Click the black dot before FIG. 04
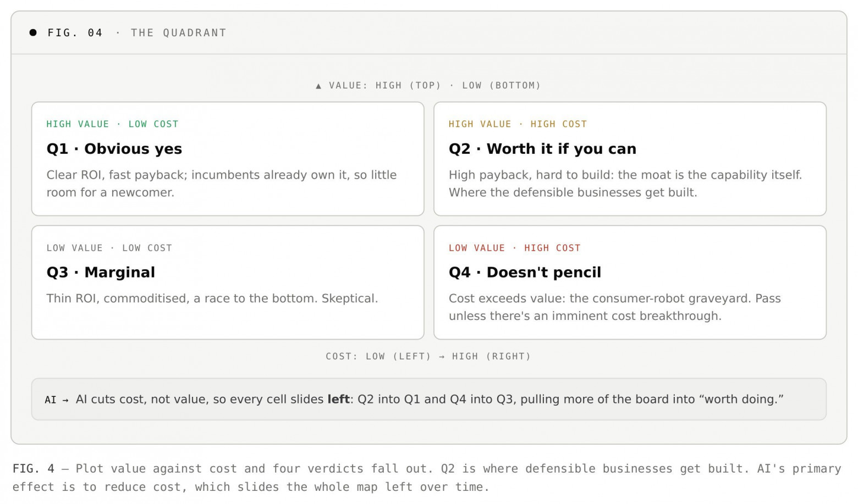 tap(33, 32)
